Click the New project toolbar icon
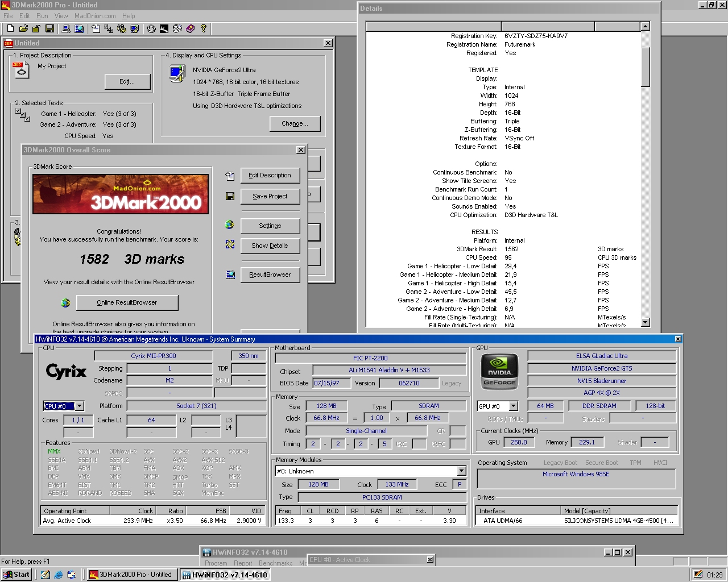The image size is (728, 582). pyautogui.click(x=10, y=28)
